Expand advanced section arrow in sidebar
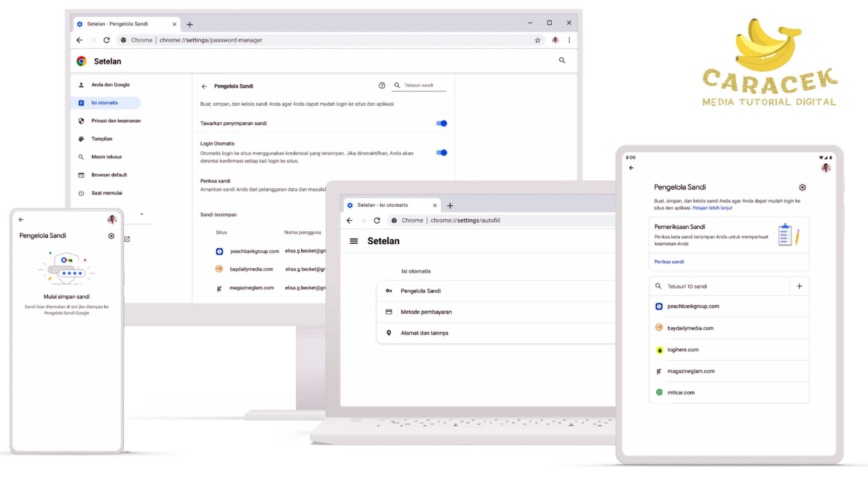The height and width of the screenshot is (488, 868). click(x=142, y=214)
